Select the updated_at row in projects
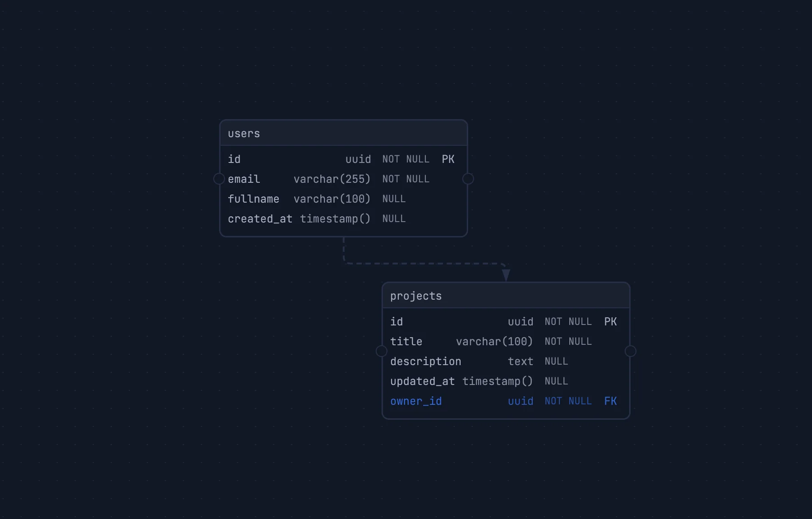This screenshot has height=519, width=812. point(422,381)
